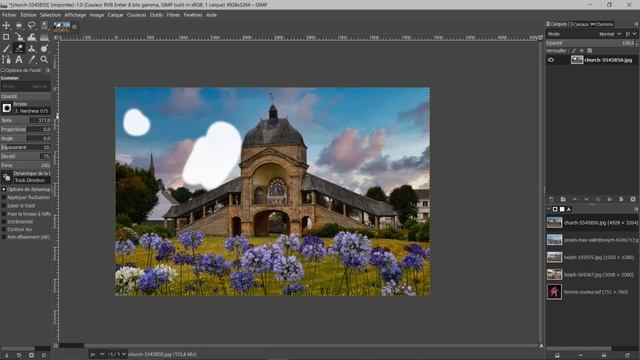Adjust the layer Opacité slider in Layers panel
Screen dimensions: 640x360
tap(591, 43)
